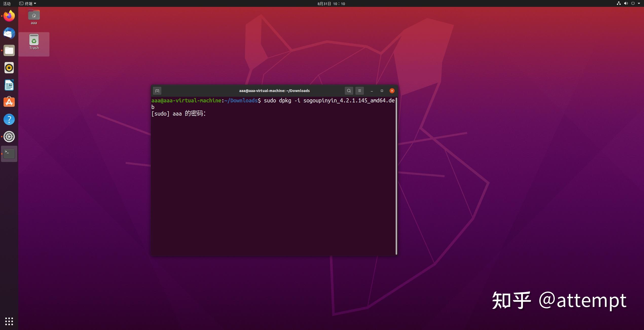Launch Thunderbird mail from the dock
Viewport: 644px width, 330px height.
9,33
